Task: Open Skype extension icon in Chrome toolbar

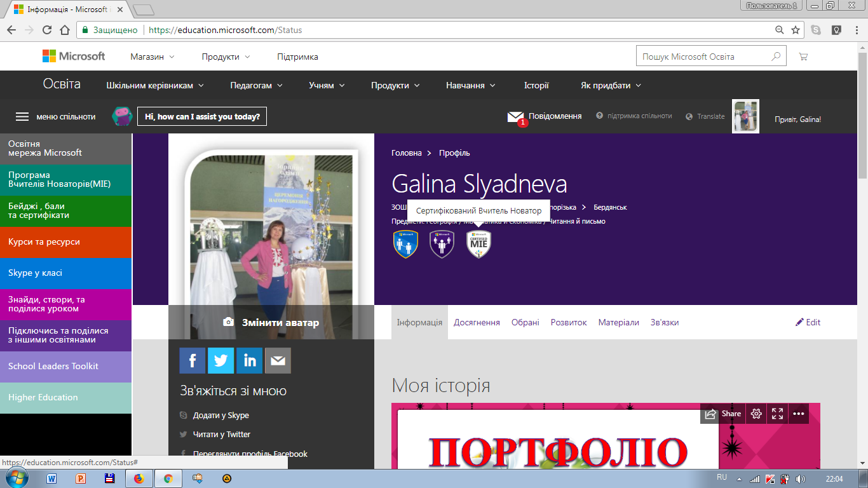Action: tap(816, 30)
